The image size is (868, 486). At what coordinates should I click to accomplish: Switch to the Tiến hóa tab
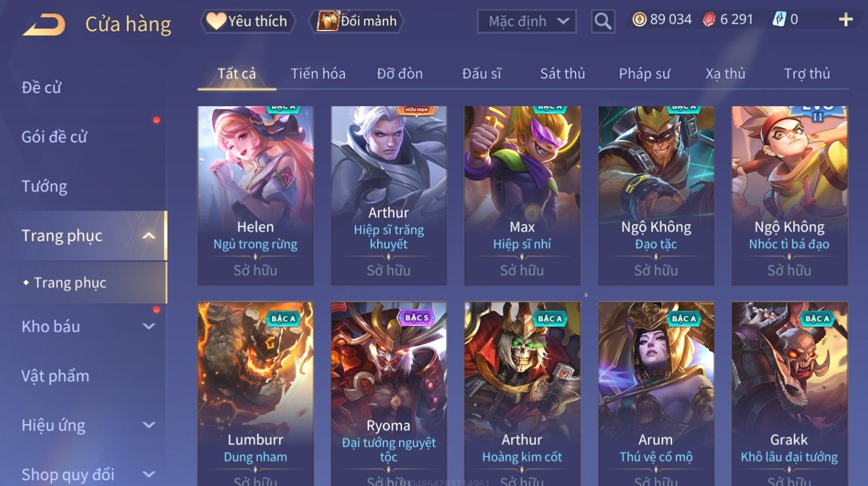tap(318, 74)
